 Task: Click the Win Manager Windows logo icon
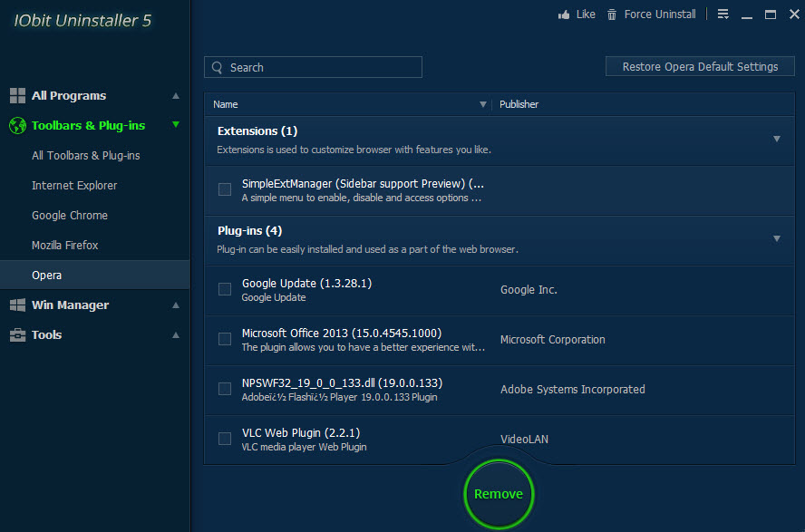point(17,305)
